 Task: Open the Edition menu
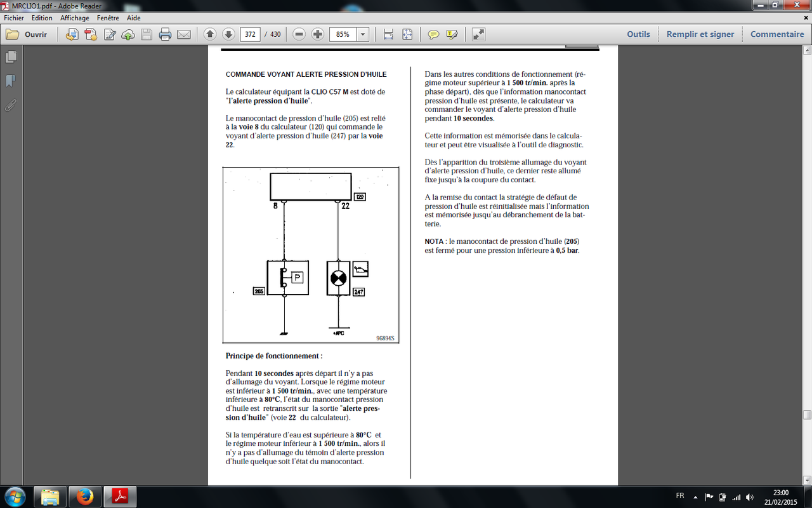point(42,18)
